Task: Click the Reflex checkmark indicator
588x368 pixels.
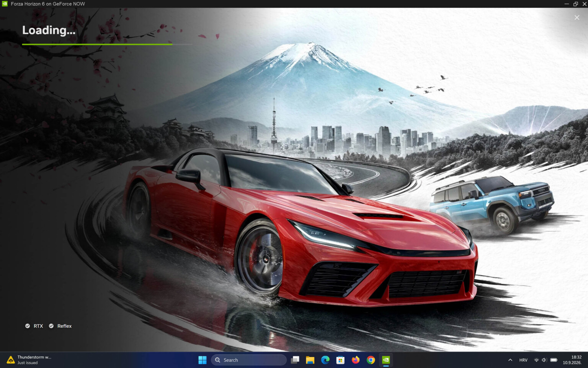Action: [51, 326]
